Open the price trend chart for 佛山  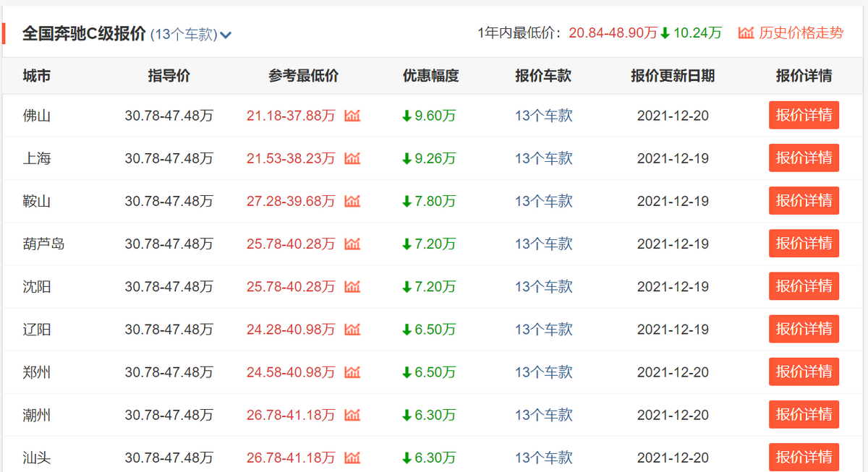pos(352,116)
